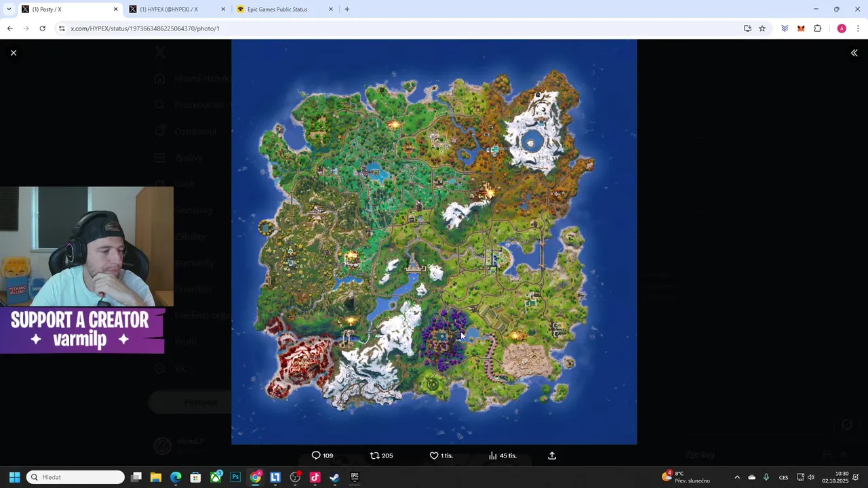Open OneDrive cloud tray icon

[751, 477]
